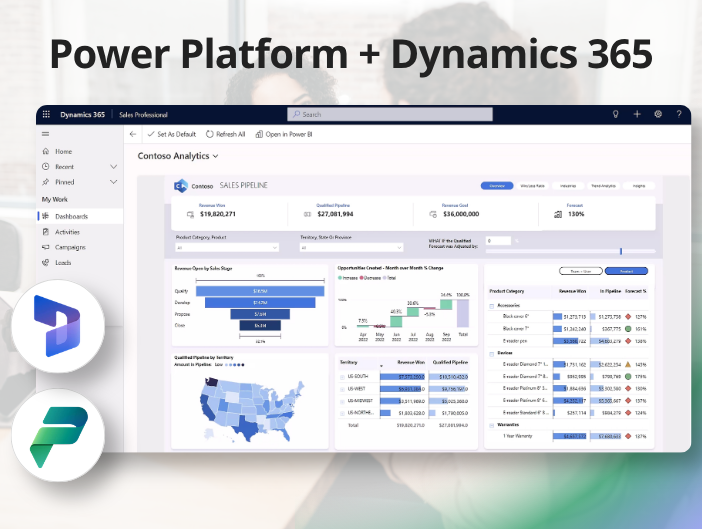Click yellow triangle indicator for Diamond row
Screen dimensions: 702x529
pos(628,364)
